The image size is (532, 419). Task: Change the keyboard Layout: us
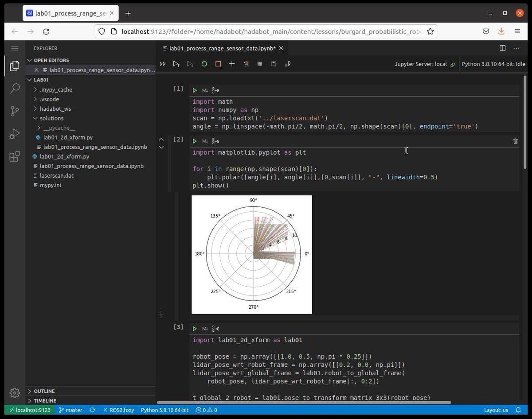click(x=496, y=410)
